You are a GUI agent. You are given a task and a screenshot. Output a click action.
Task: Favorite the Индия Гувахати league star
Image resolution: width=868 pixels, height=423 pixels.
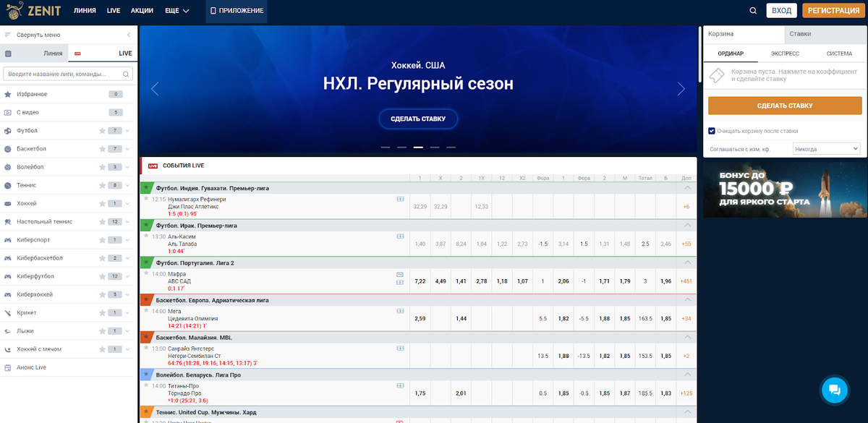pyautogui.click(x=146, y=187)
